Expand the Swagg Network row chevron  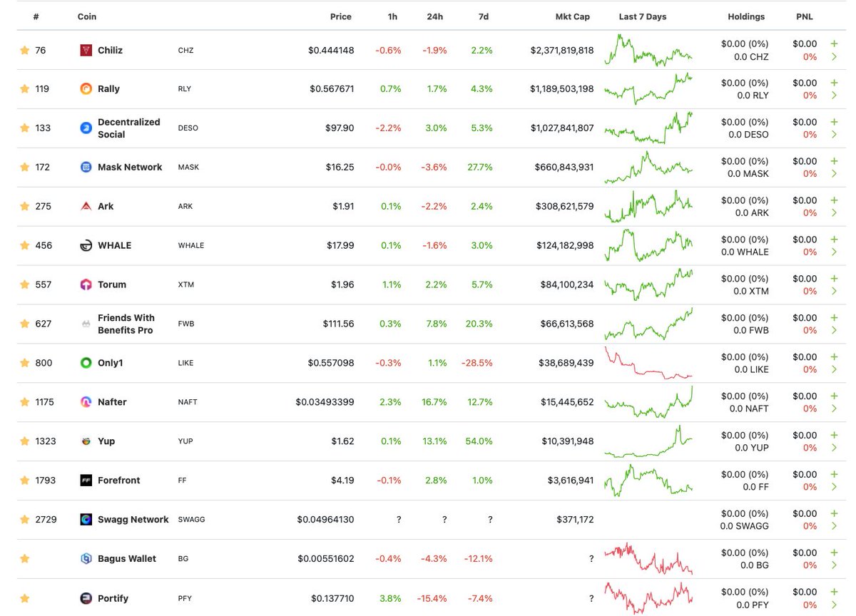coord(834,527)
